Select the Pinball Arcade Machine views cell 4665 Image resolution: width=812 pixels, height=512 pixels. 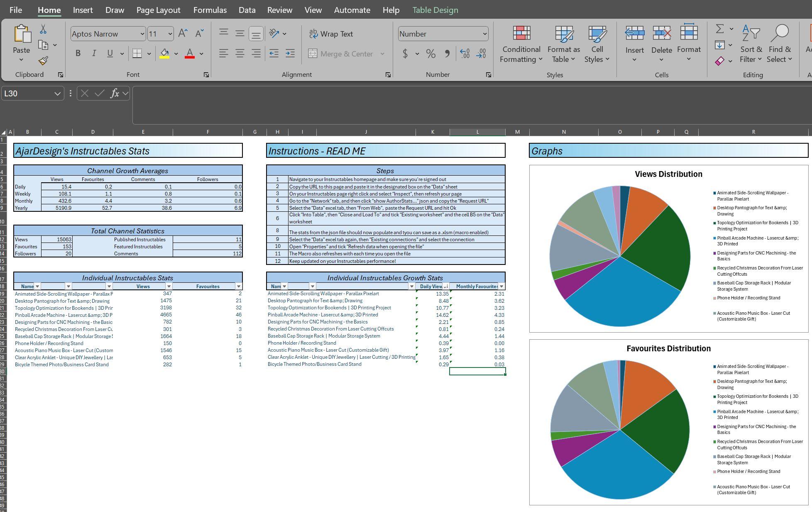[x=143, y=315]
